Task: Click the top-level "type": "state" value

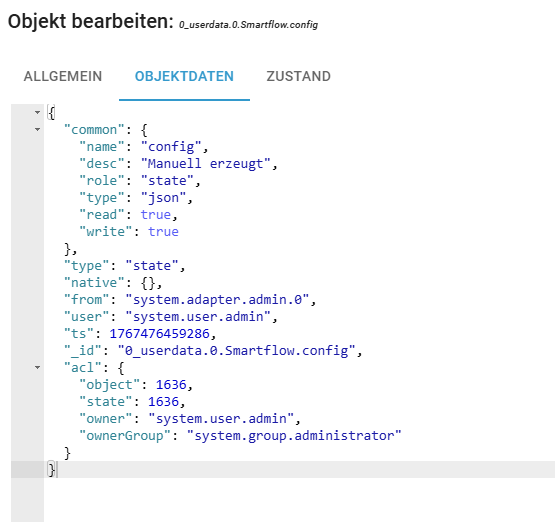Action: [x=152, y=265]
